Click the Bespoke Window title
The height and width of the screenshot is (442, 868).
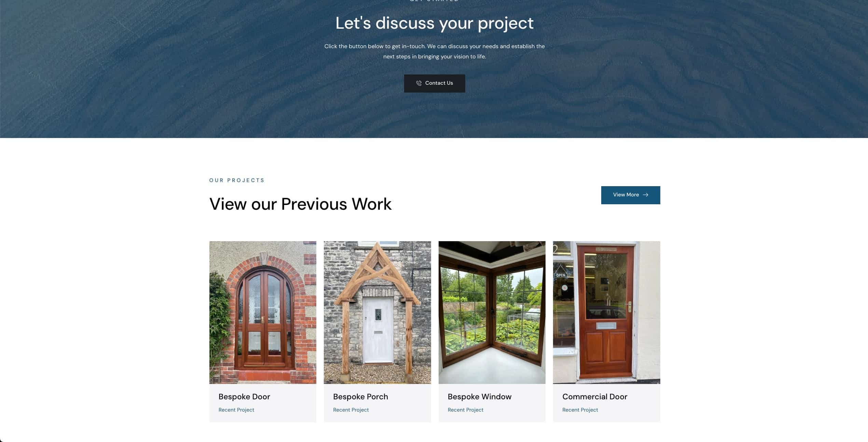tap(480, 397)
